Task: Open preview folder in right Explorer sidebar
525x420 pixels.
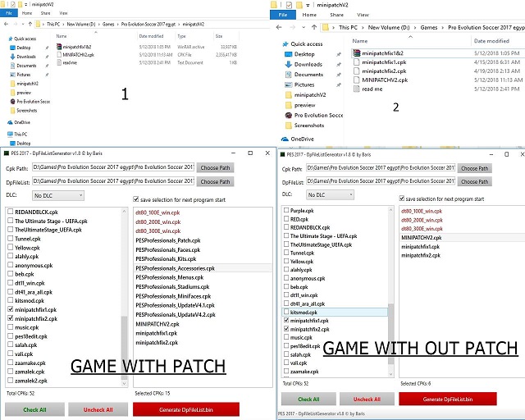Action: 304,105
